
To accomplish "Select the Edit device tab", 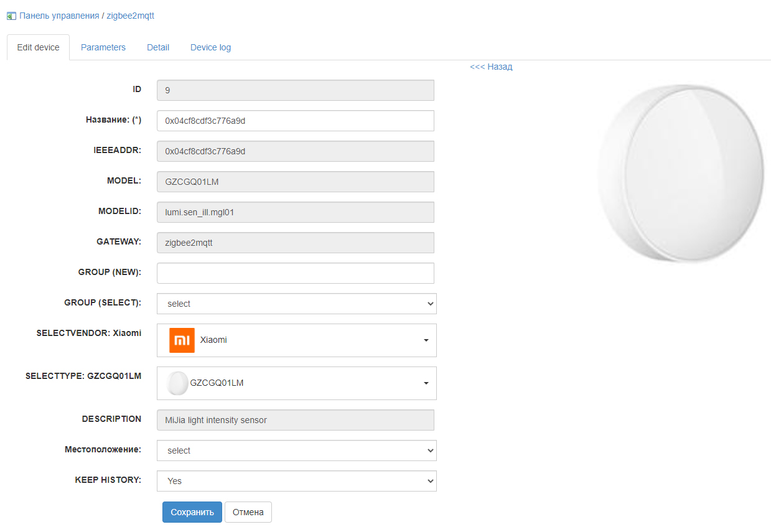I will tap(38, 47).
